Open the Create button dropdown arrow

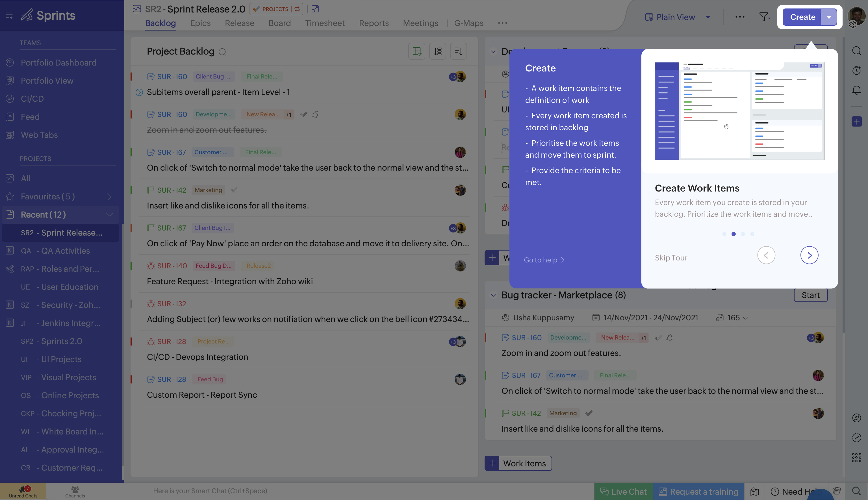(829, 17)
